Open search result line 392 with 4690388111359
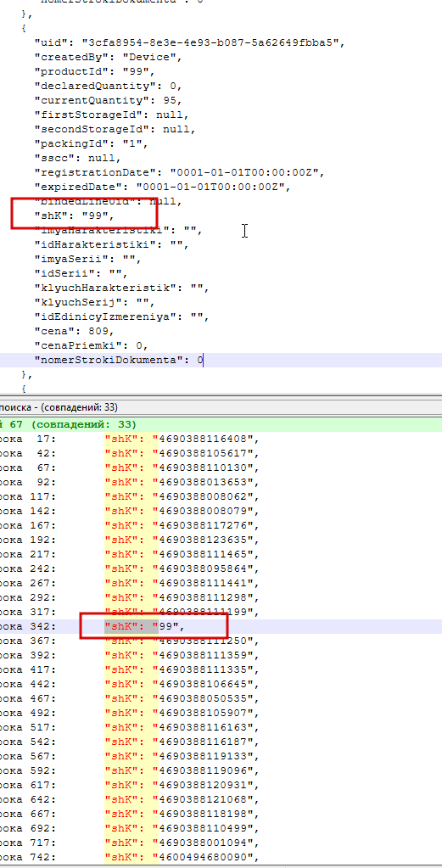 221,655
